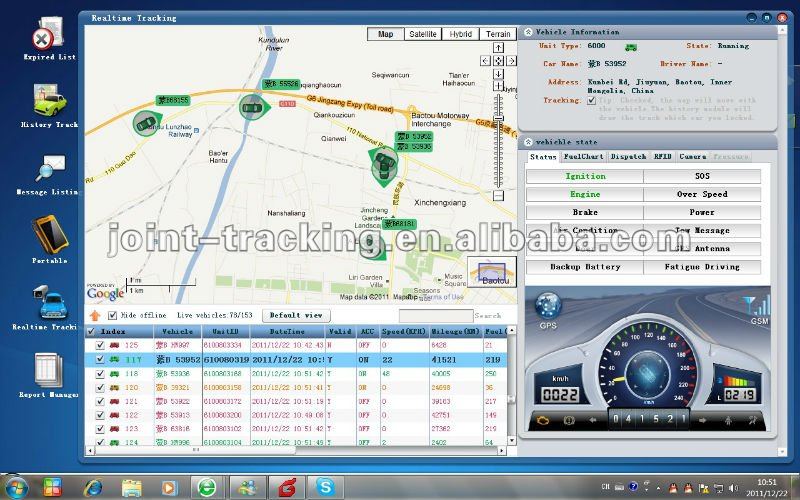800x500 pixels.
Task: Uncheck the vehicle 125 row checkbox
Action: pos(100,345)
